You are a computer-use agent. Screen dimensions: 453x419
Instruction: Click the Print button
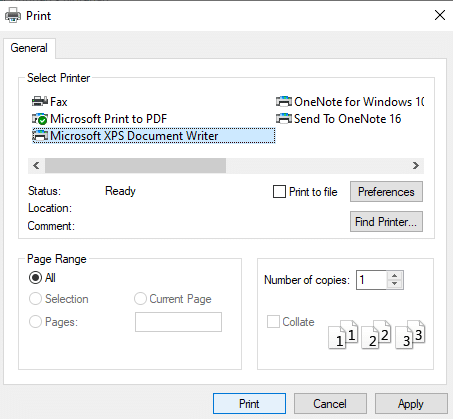pos(249,404)
